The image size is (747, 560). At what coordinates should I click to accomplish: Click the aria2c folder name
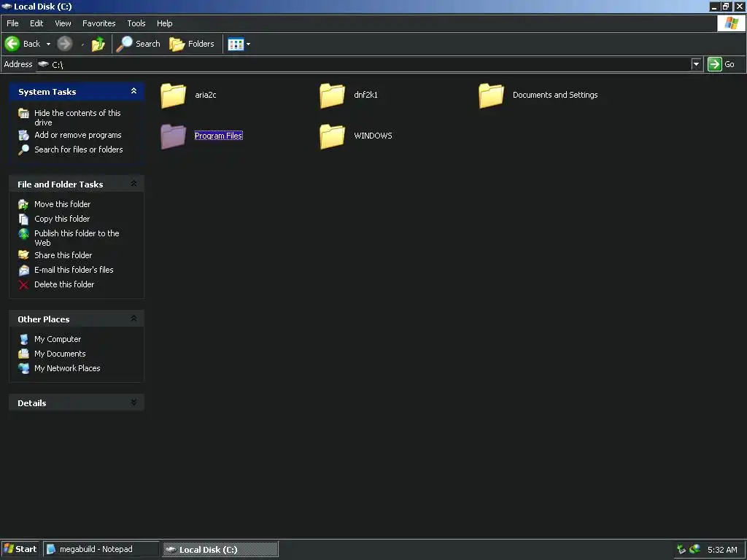pyautogui.click(x=206, y=96)
